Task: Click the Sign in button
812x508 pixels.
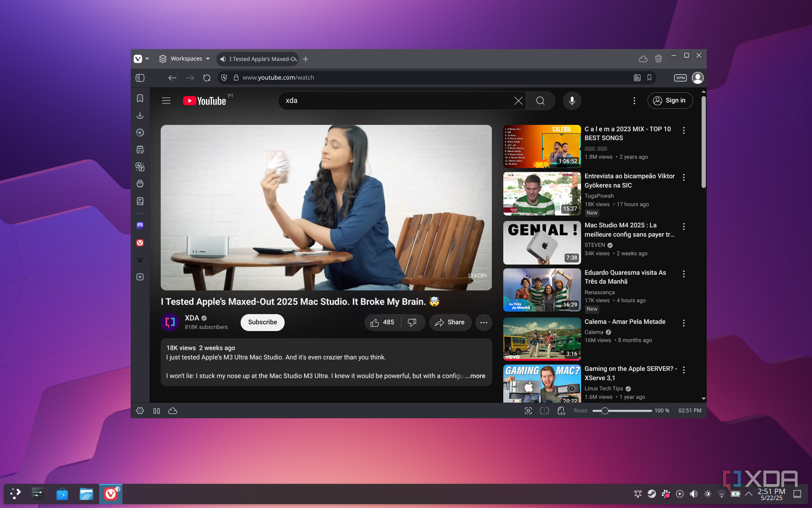Action: (x=670, y=100)
